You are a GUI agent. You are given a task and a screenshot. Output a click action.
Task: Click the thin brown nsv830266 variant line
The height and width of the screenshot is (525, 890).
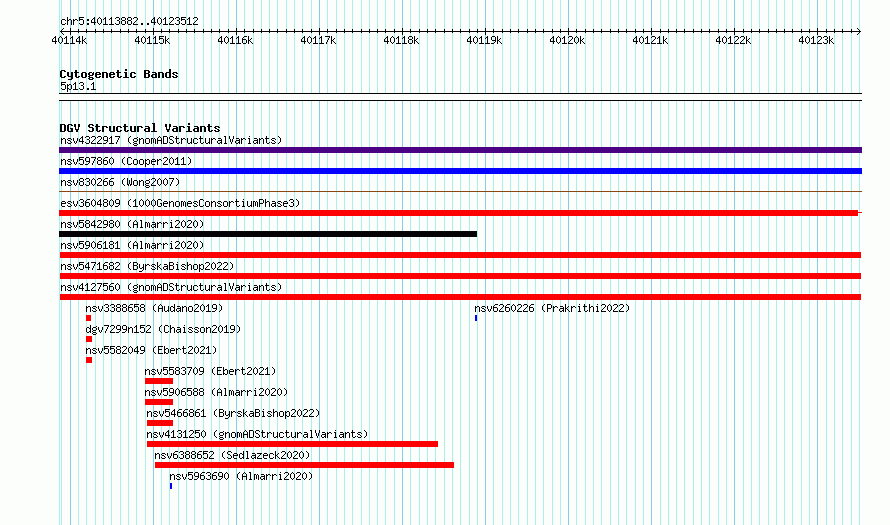pyautogui.click(x=460, y=192)
